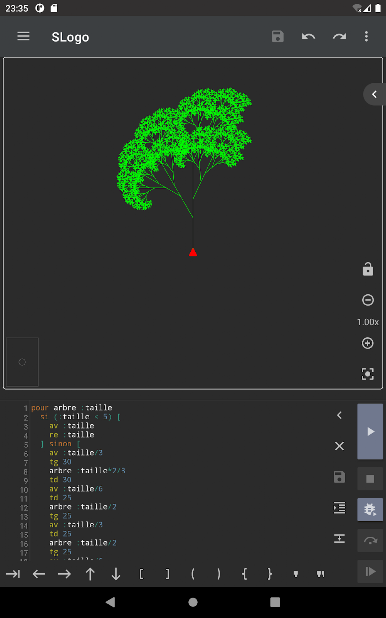Insert an opening square bracket
The image size is (386, 618).
point(142,574)
